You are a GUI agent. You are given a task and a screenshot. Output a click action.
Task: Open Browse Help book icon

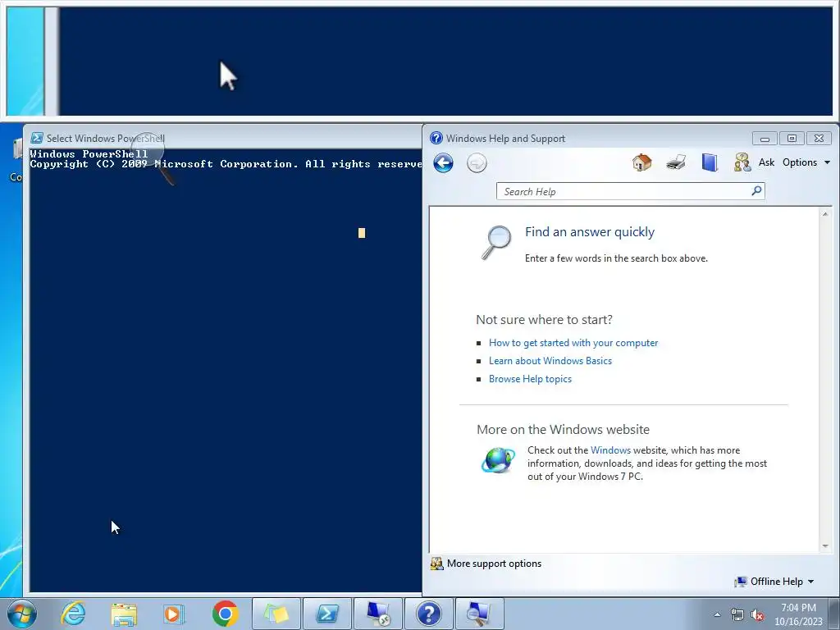(710, 162)
